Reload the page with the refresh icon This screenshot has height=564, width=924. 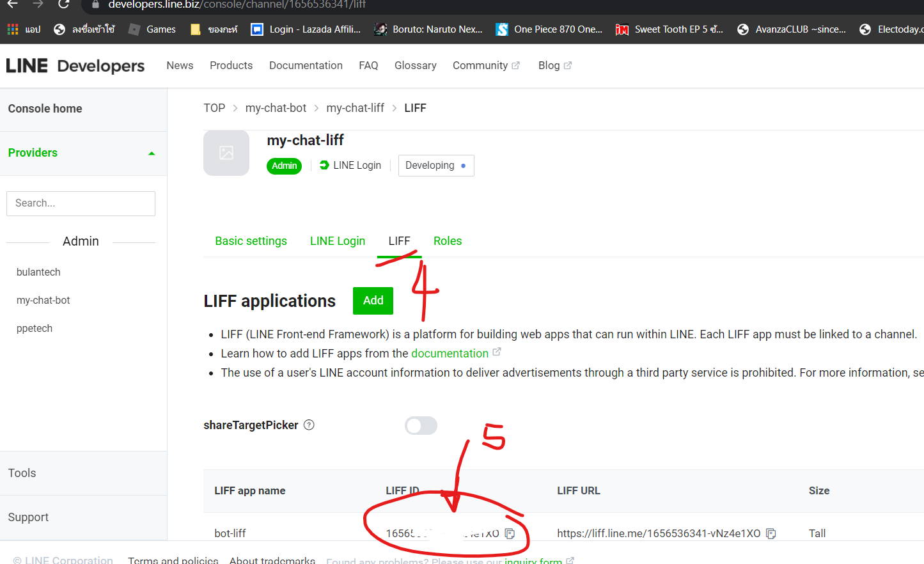[63, 4]
